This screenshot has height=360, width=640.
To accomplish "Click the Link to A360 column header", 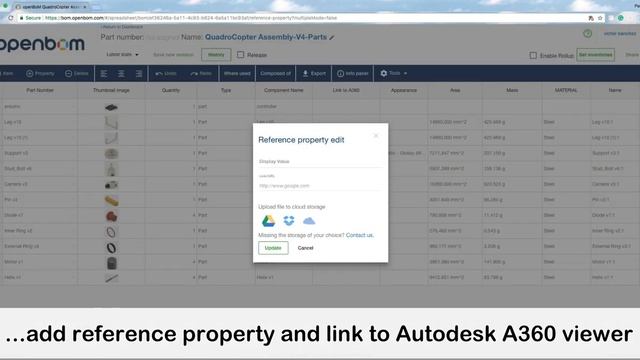I will (x=346, y=90).
